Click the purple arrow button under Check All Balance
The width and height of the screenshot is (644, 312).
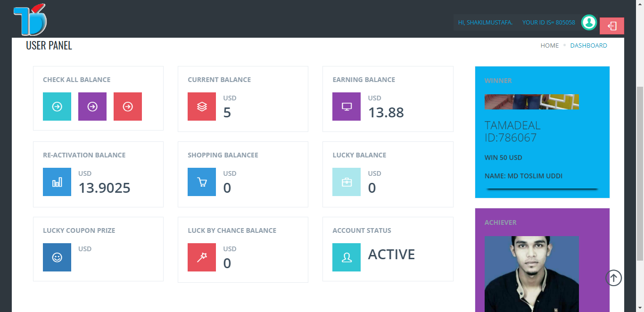(x=92, y=107)
